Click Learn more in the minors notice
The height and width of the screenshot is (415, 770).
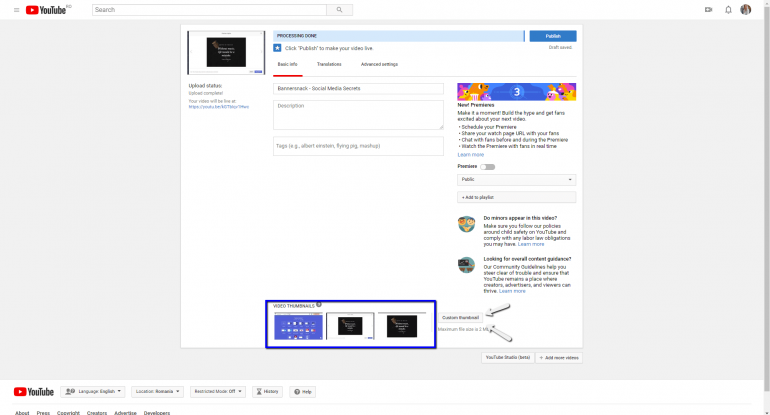[531, 244]
